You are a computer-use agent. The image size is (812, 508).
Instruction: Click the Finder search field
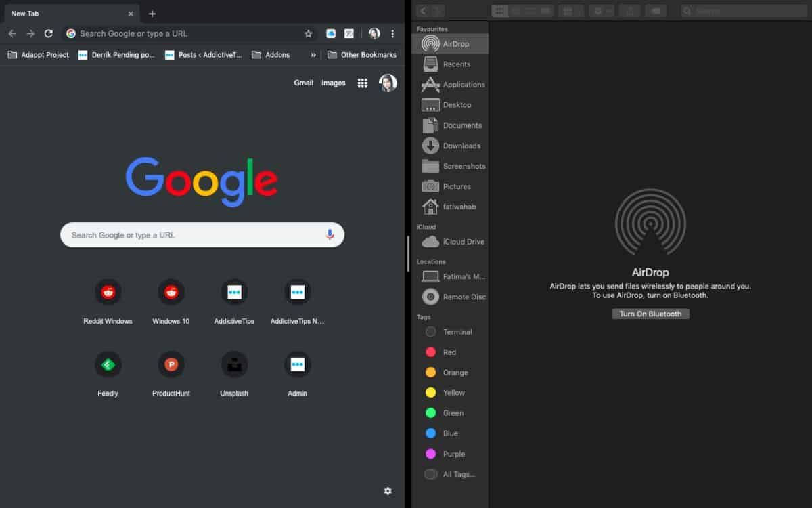[x=743, y=10]
